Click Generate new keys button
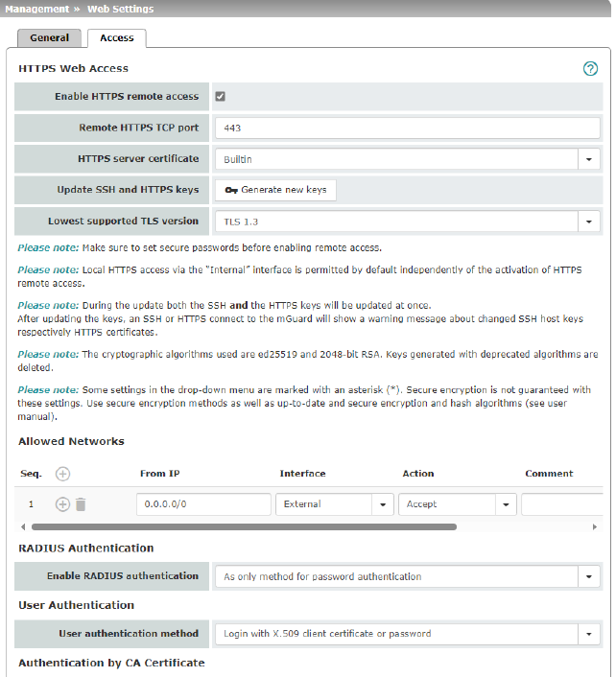Image resolution: width=616 pixels, height=677 pixels. tap(275, 190)
